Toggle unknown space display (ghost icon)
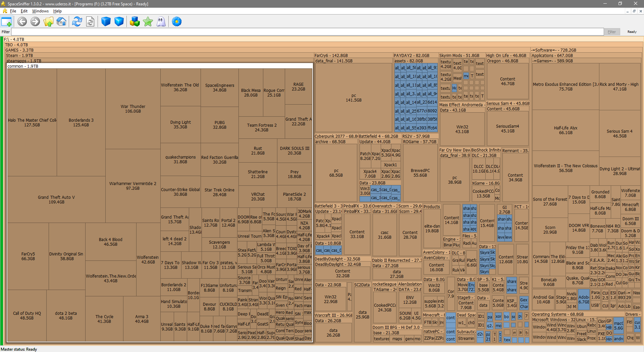 (161, 22)
